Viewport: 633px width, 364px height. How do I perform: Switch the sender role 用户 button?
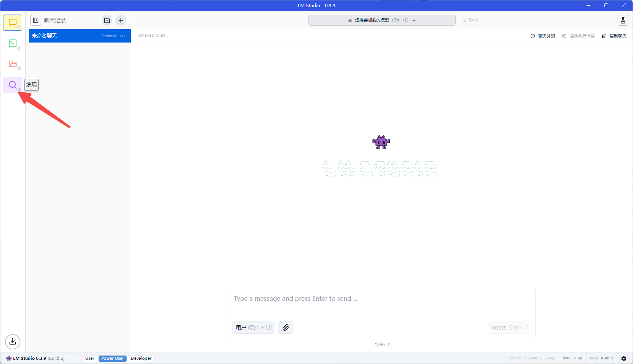(254, 328)
